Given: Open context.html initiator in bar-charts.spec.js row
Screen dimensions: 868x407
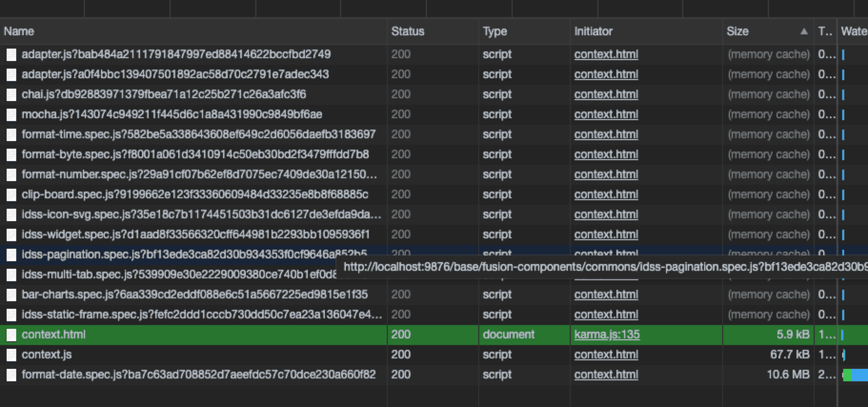Looking at the screenshot, I should (606, 295).
